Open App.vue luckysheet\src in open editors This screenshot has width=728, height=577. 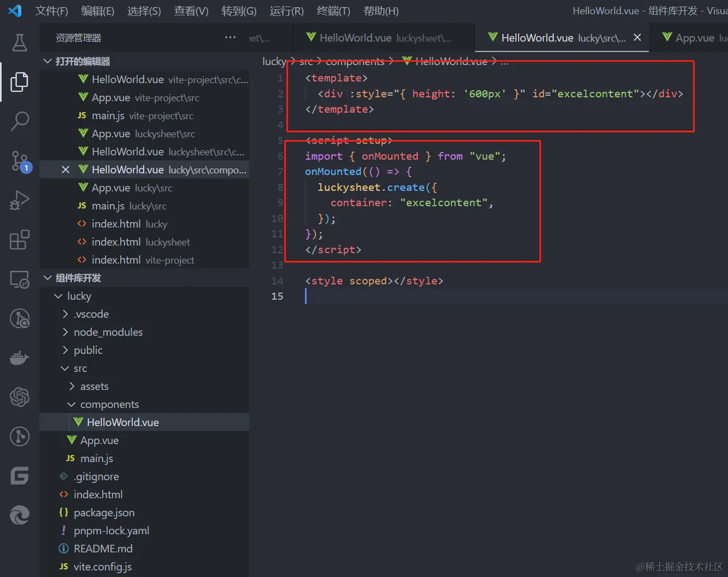coord(145,133)
